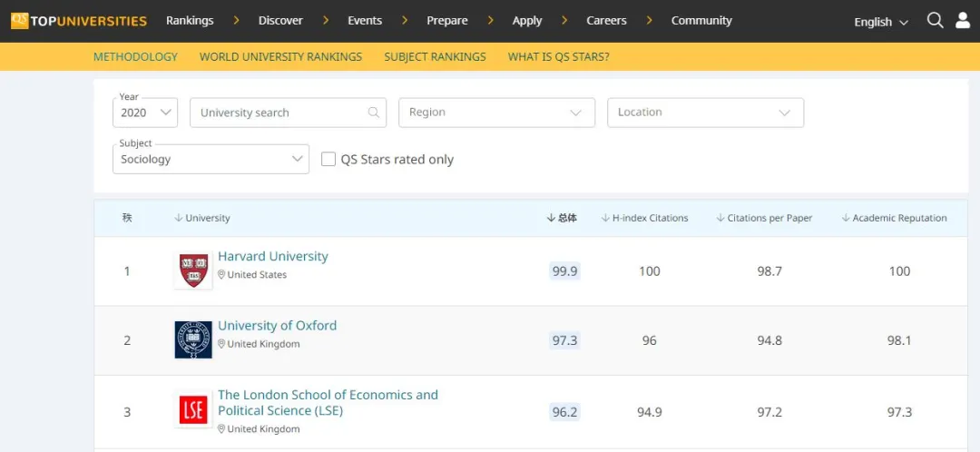
Task: Expand the chevron after Careers
Action: (650, 21)
